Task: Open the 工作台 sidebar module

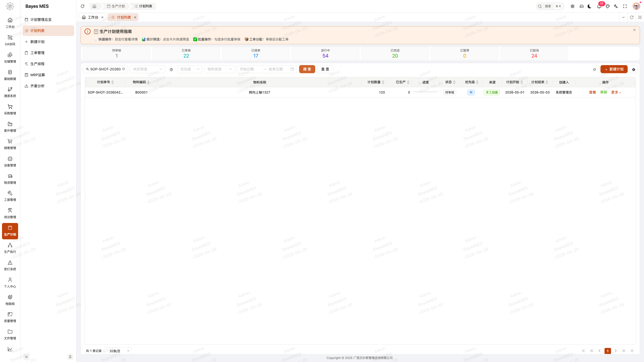Action: click(10, 23)
